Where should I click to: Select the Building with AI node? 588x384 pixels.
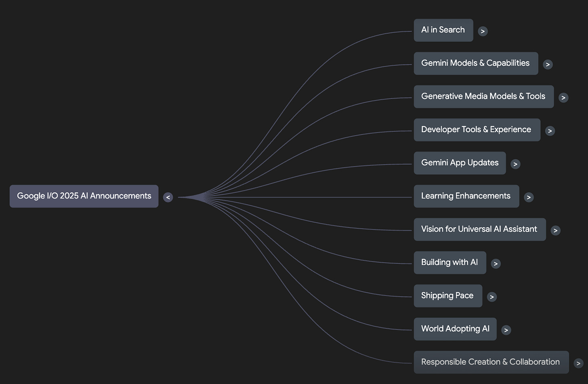pyautogui.click(x=450, y=262)
